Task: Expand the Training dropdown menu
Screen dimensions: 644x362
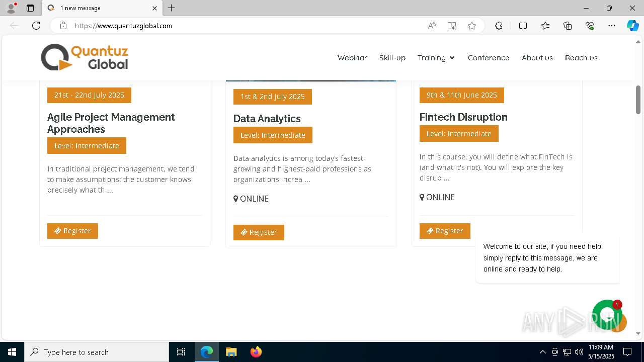Action: pyautogui.click(x=436, y=58)
